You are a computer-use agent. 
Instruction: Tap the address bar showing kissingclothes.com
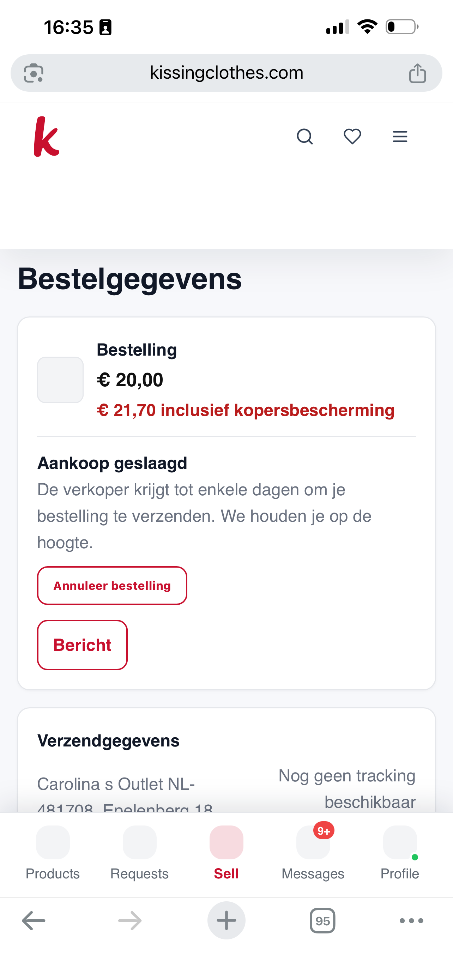[226, 73]
